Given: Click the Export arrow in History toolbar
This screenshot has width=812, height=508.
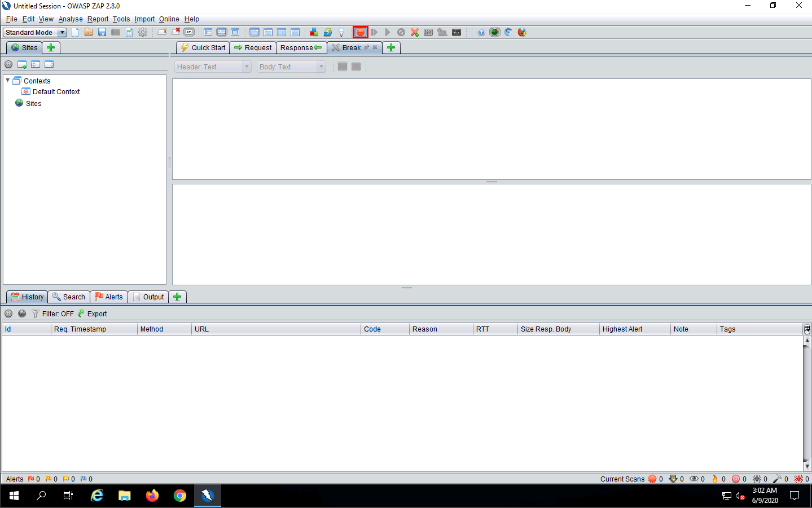Looking at the screenshot, I should [81, 313].
